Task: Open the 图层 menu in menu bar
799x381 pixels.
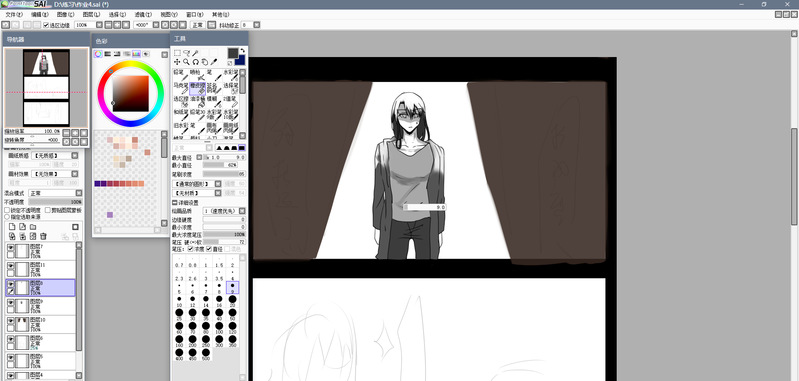Action: coord(91,15)
